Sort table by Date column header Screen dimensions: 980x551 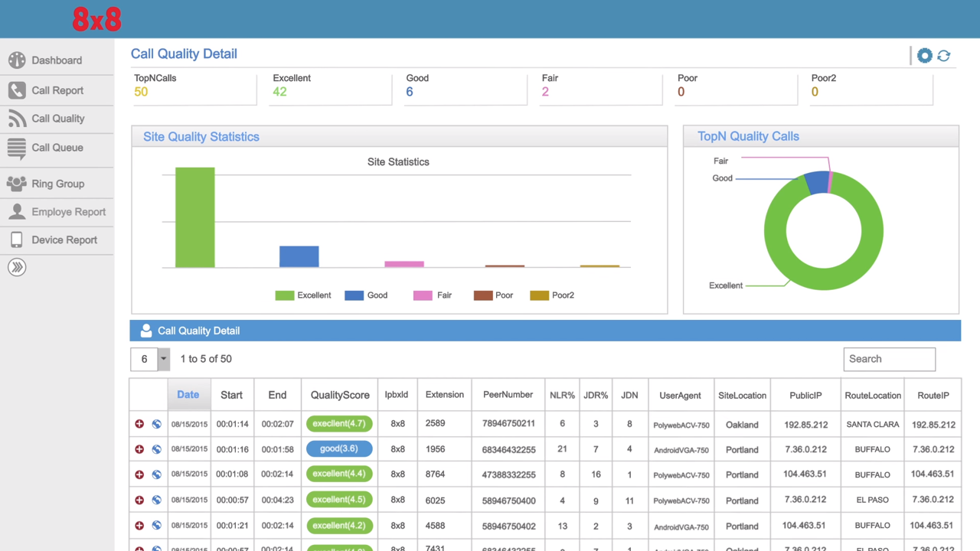click(x=188, y=395)
